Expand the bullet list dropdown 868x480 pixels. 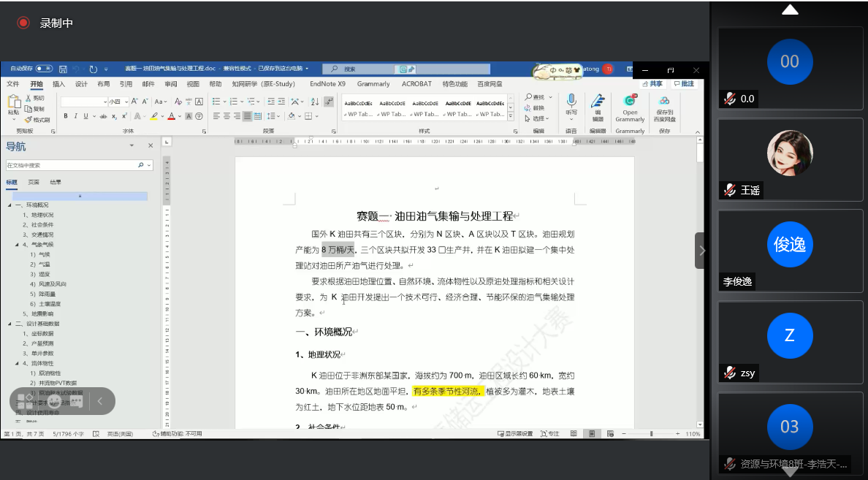(x=224, y=102)
